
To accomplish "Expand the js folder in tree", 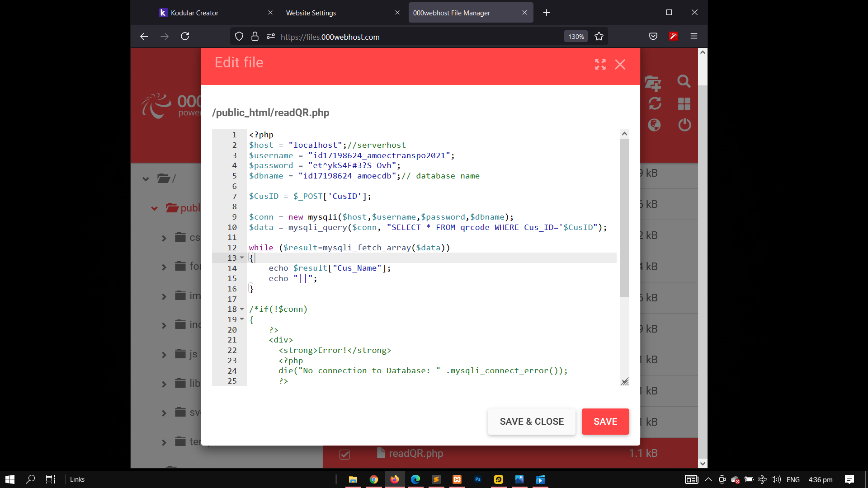I will coord(164,355).
